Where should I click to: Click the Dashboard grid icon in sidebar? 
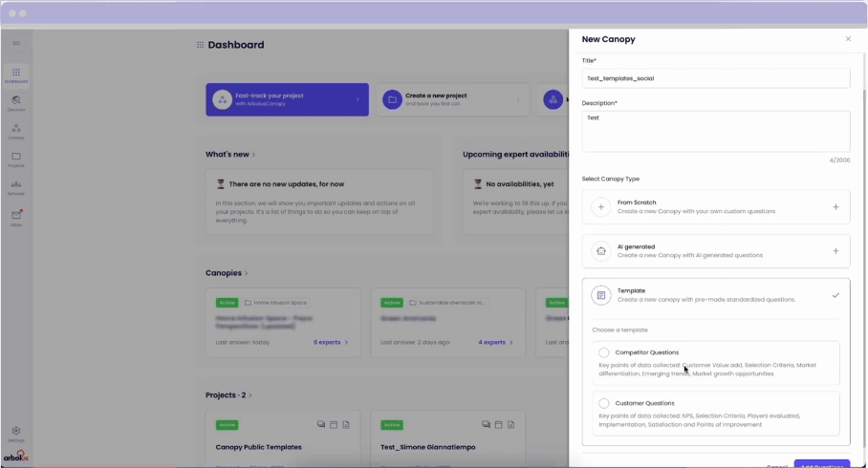pos(16,74)
